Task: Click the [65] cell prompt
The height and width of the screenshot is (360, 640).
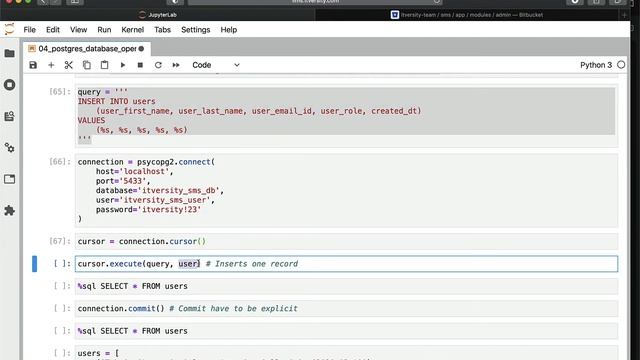Action: click(60, 91)
